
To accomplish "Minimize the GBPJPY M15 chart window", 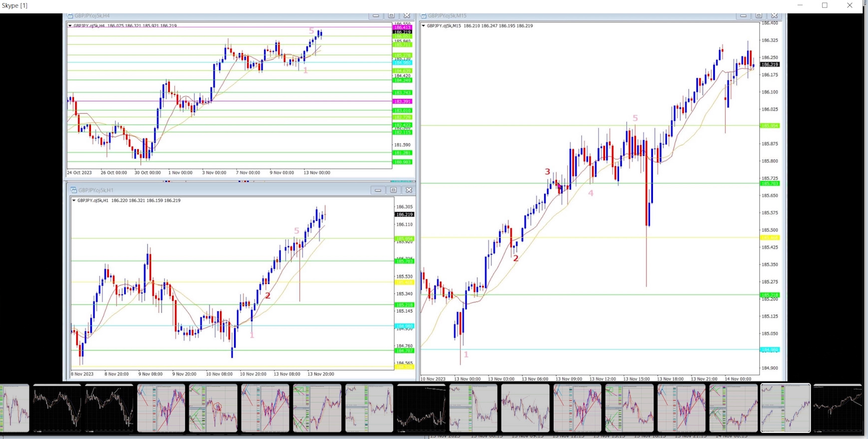I will click(743, 16).
